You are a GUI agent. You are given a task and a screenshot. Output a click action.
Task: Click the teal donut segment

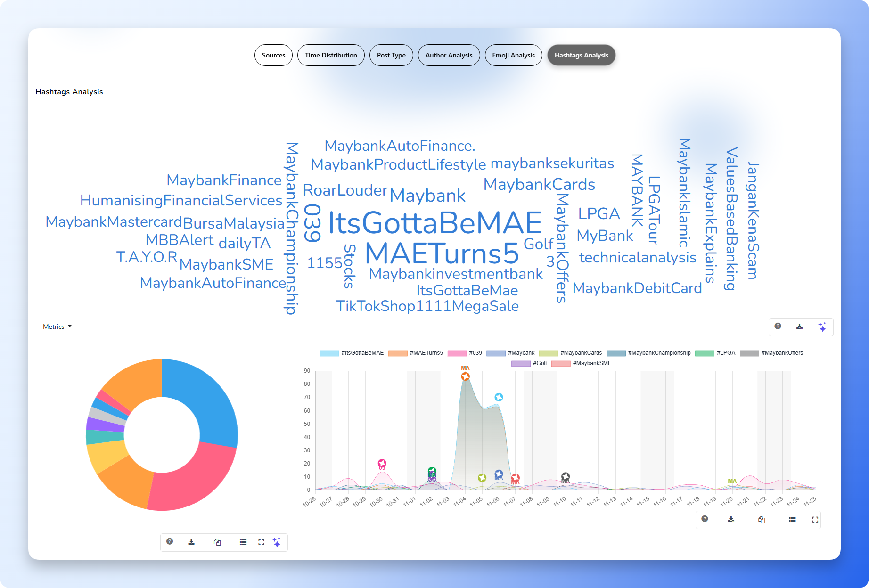pyautogui.click(x=105, y=437)
